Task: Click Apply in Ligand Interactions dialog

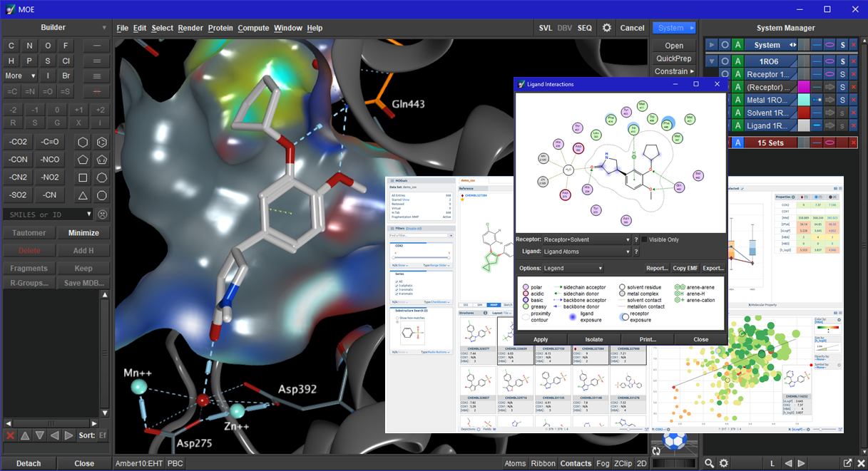Action: [x=541, y=339]
